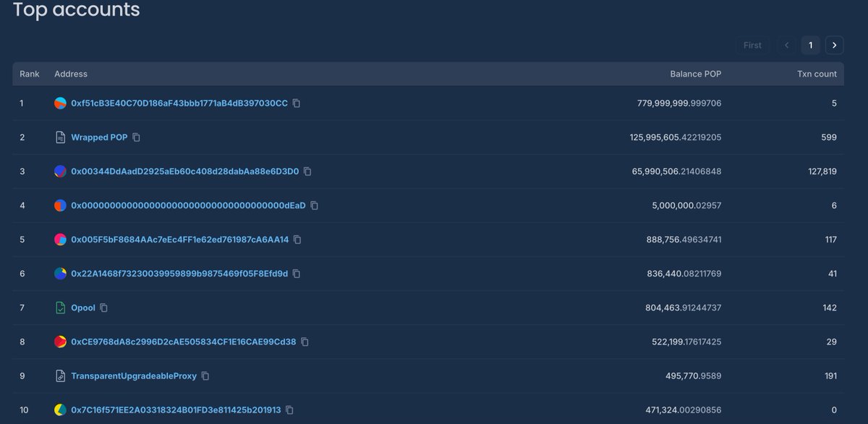Click the rank 6 account identicon
Image resolution: width=868 pixels, height=424 pixels.
[x=61, y=274]
